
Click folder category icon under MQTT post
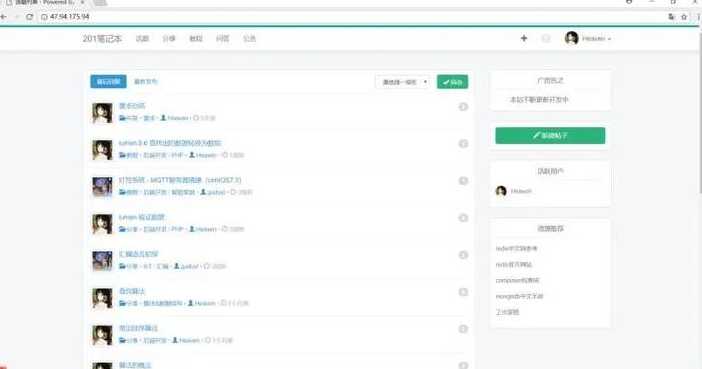[122, 192]
